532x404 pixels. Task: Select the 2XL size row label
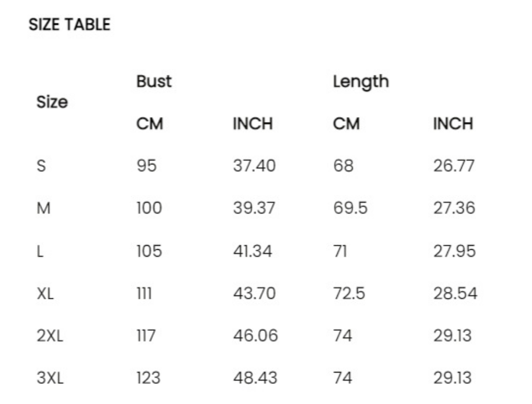pyautogui.click(x=50, y=336)
